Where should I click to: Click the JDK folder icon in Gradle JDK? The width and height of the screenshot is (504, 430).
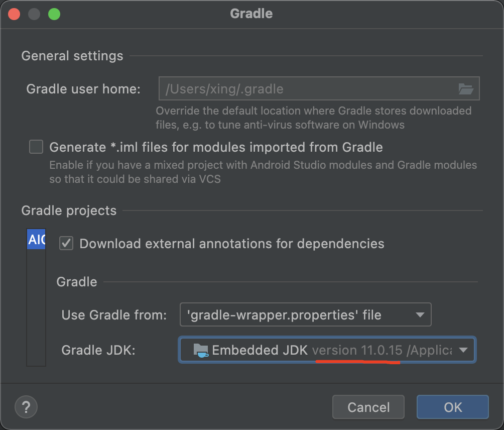point(200,350)
